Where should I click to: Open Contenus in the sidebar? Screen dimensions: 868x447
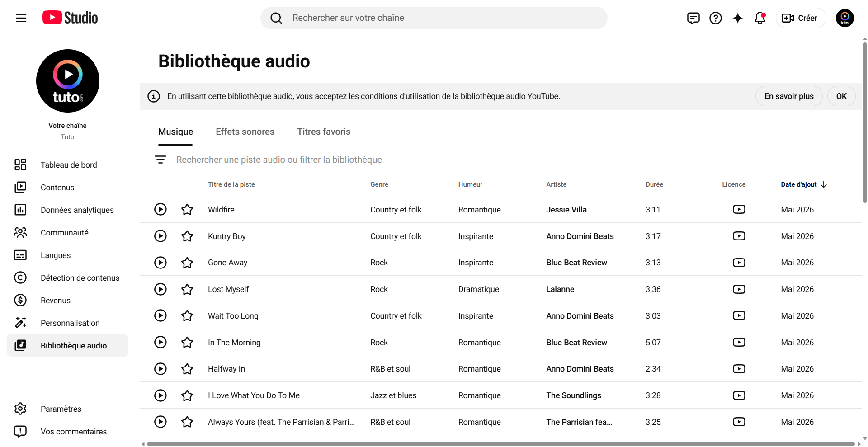point(67,187)
